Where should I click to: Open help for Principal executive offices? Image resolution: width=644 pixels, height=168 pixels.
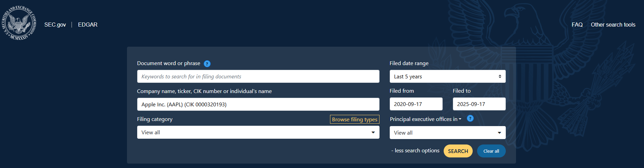click(x=470, y=119)
